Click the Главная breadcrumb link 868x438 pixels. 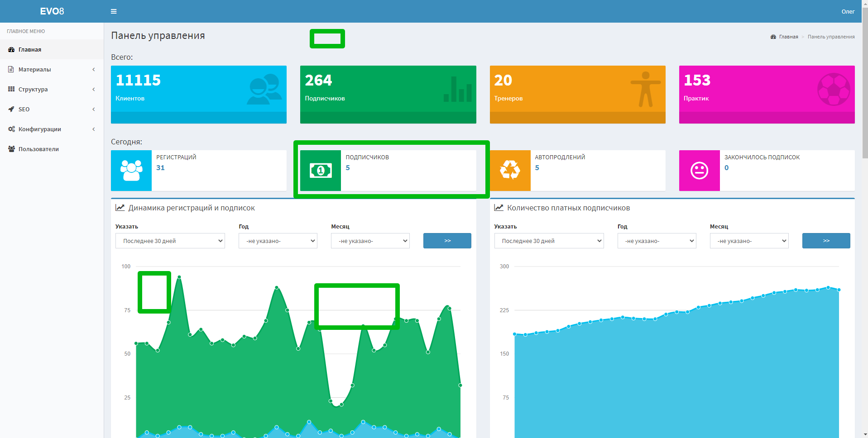(x=788, y=37)
